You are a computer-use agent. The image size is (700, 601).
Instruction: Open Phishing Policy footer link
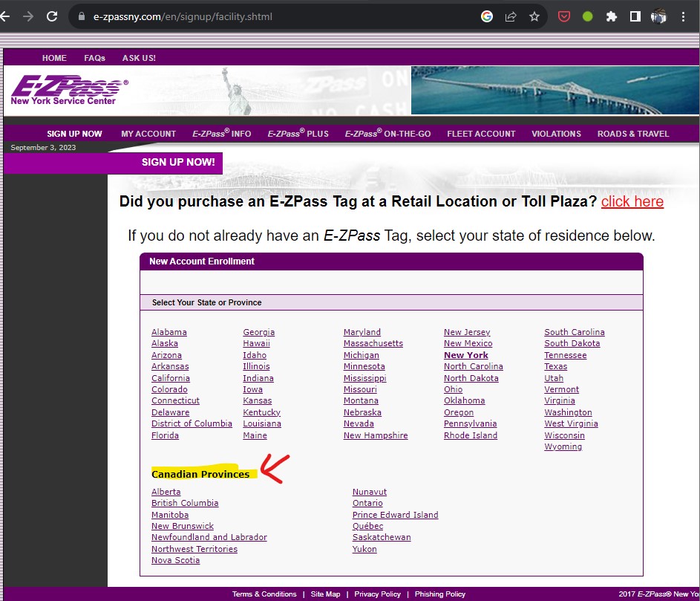(x=440, y=594)
